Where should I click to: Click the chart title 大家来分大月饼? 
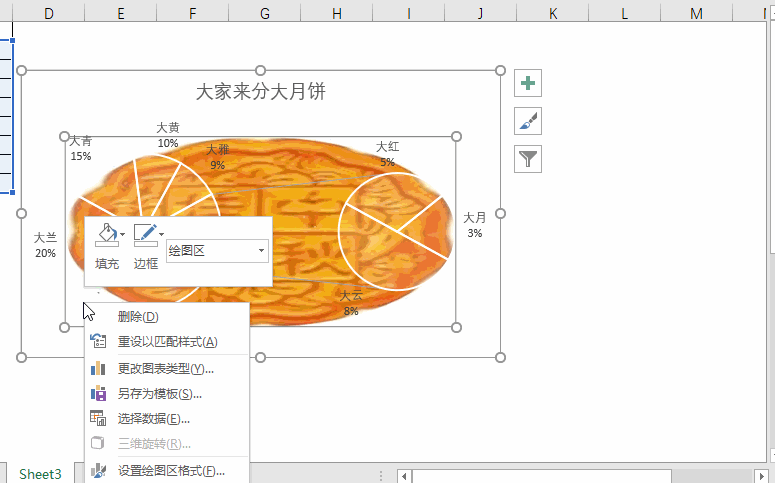point(260,91)
